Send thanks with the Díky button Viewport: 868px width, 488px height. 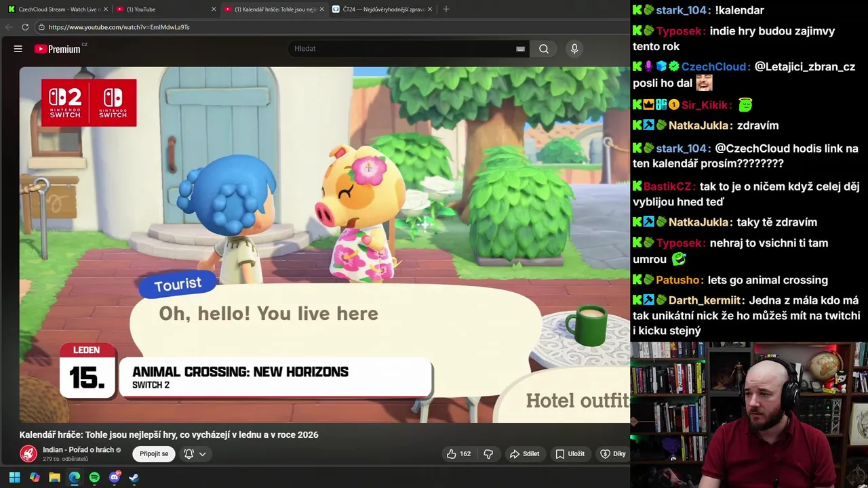tap(613, 453)
